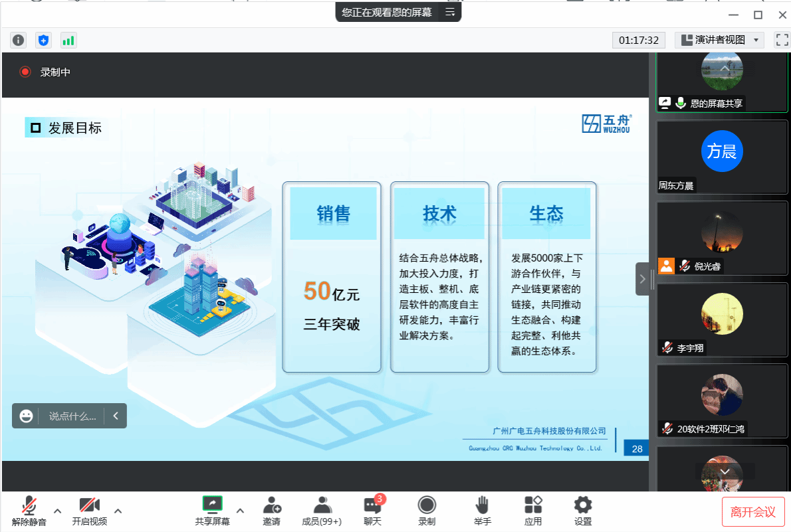Open the Chat (聊天) panel
Screen dimensions: 791x532
point(372,510)
